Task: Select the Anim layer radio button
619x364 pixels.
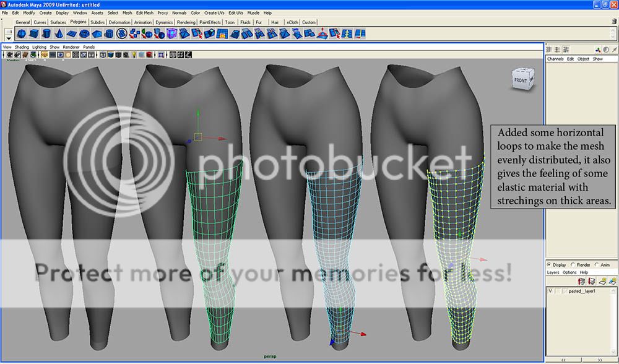Action: (597, 265)
